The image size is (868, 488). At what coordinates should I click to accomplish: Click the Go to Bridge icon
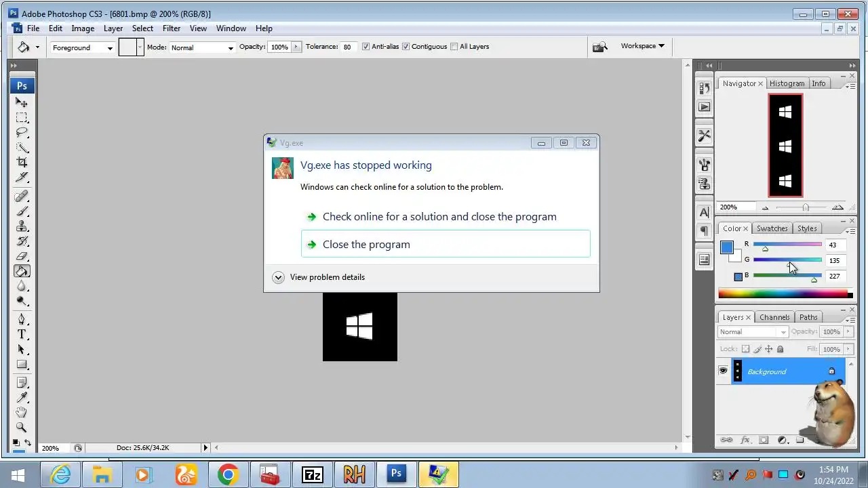tap(599, 47)
